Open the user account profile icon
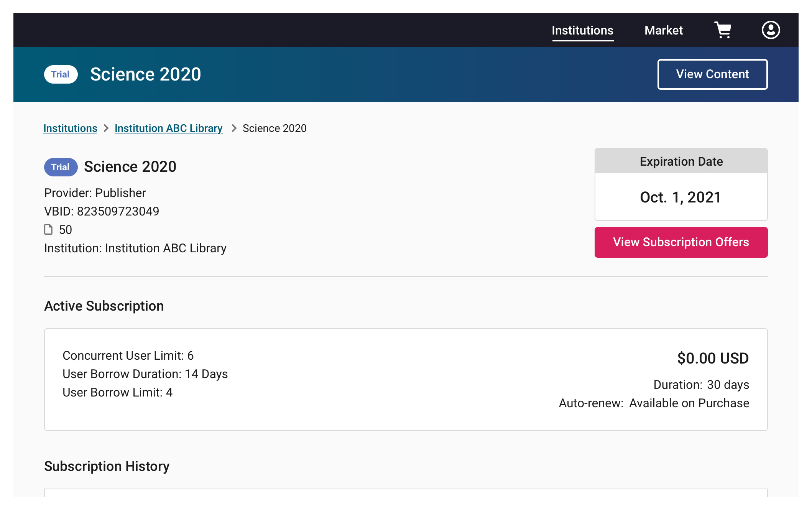The height and width of the screenshot is (520, 812). (x=771, y=30)
